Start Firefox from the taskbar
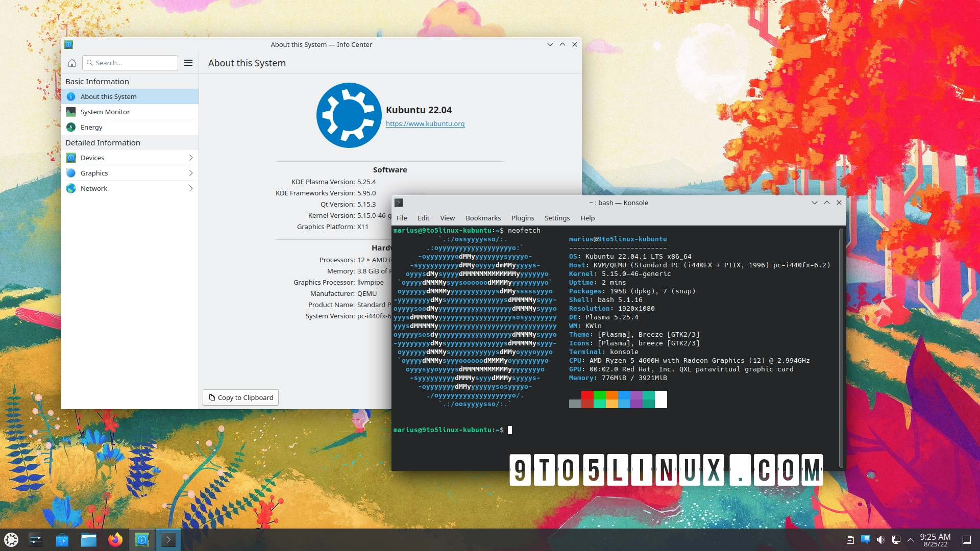Screen dimensions: 980x551 (x=115, y=539)
